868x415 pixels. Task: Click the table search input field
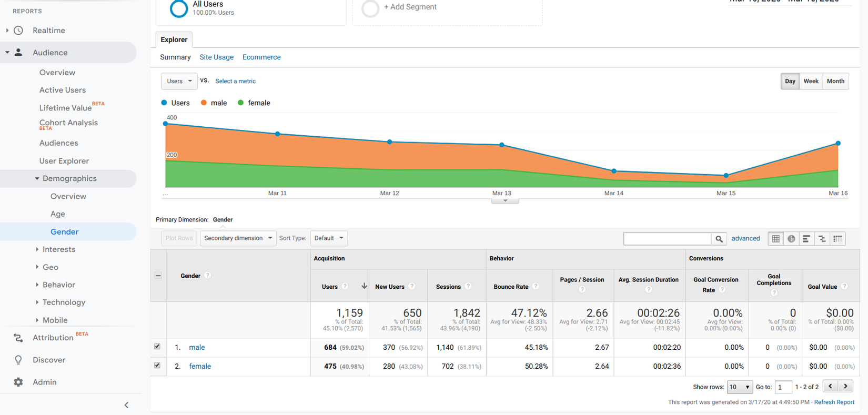click(x=667, y=239)
